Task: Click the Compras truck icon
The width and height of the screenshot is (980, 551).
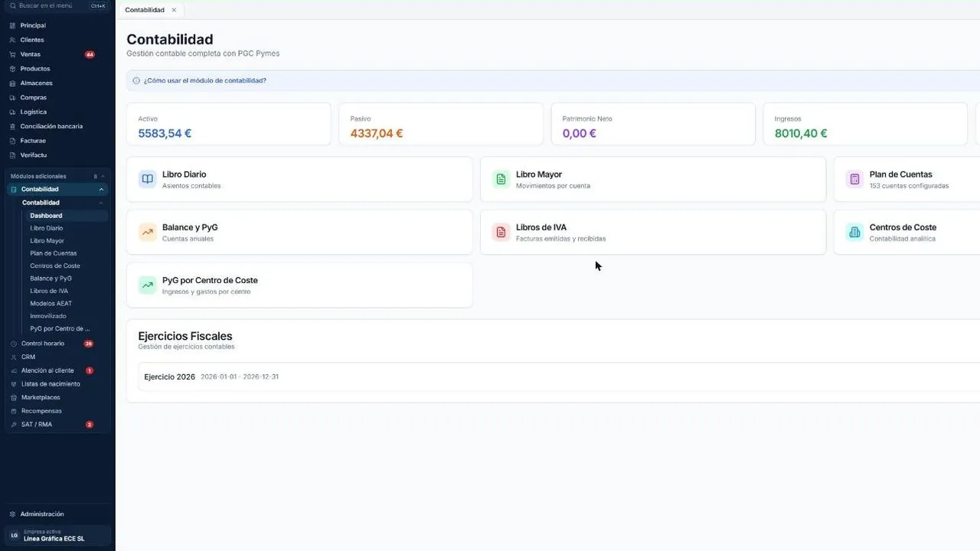Action: click(x=12, y=98)
